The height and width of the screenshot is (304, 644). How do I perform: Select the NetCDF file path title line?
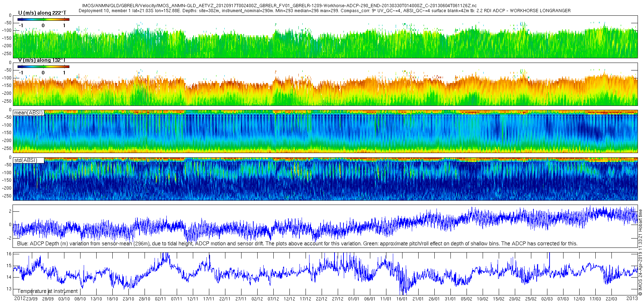[279, 6]
